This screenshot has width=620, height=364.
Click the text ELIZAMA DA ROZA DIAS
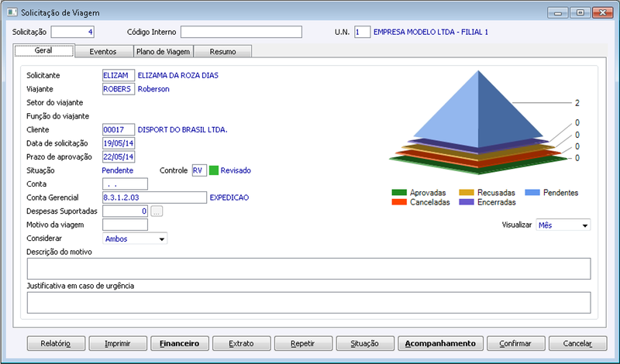178,75
